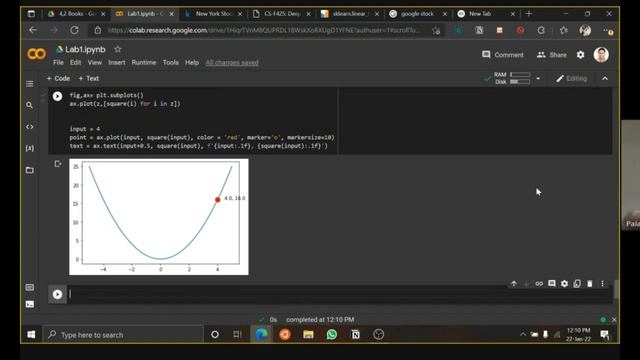
Task: Open the command palette icon in the sidebar
Action: coord(29,287)
